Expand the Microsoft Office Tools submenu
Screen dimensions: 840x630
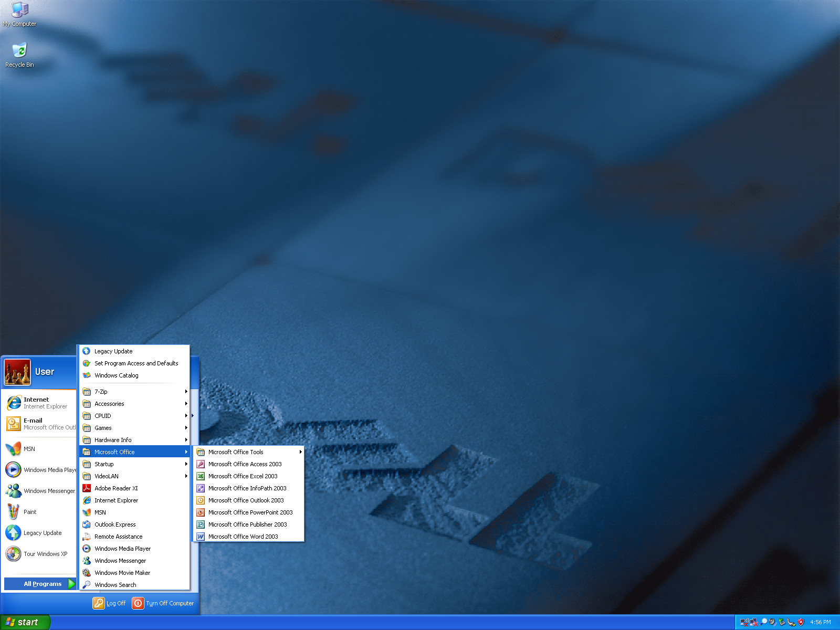(249, 452)
